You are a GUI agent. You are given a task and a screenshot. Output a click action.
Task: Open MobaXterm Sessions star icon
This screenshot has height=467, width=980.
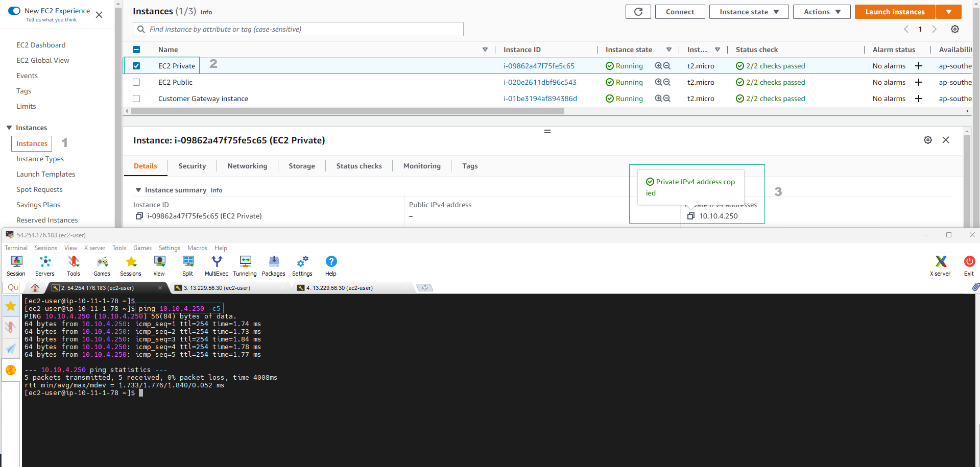(131, 265)
